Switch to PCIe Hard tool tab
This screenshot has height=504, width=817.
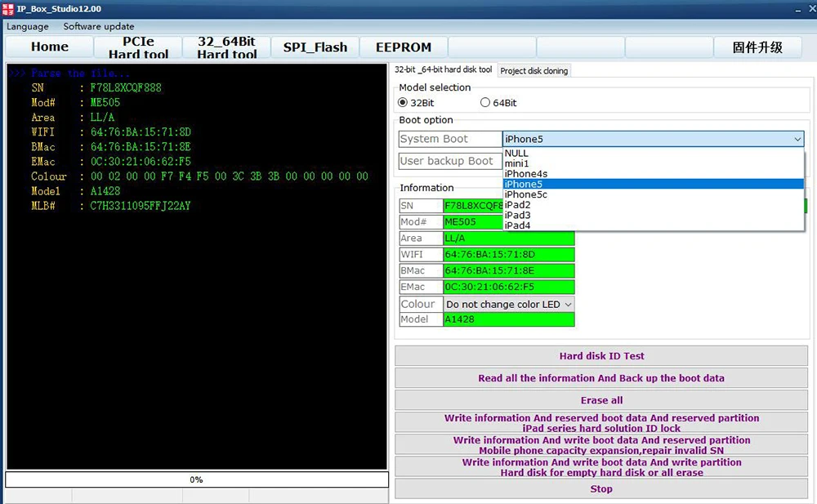tap(138, 47)
